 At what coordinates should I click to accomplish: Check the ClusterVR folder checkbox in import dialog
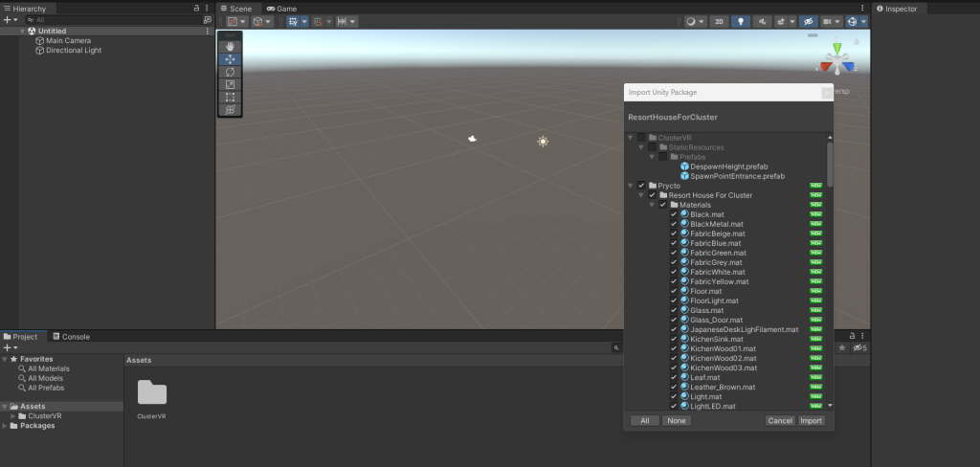pos(641,138)
